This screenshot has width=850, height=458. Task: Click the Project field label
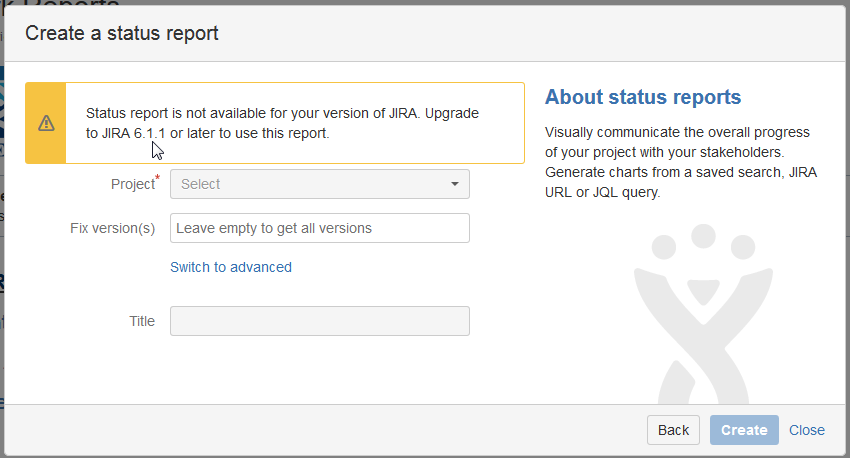[x=135, y=183]
